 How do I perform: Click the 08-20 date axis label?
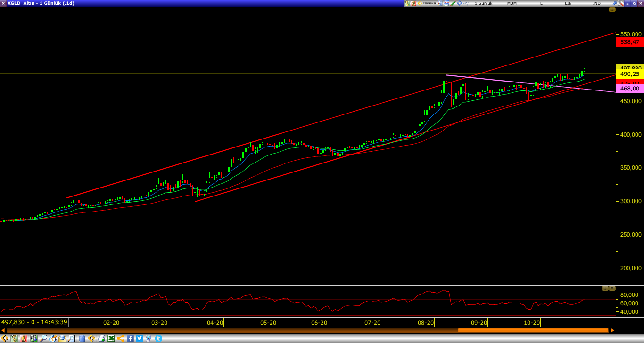click(x=426, y=323)
